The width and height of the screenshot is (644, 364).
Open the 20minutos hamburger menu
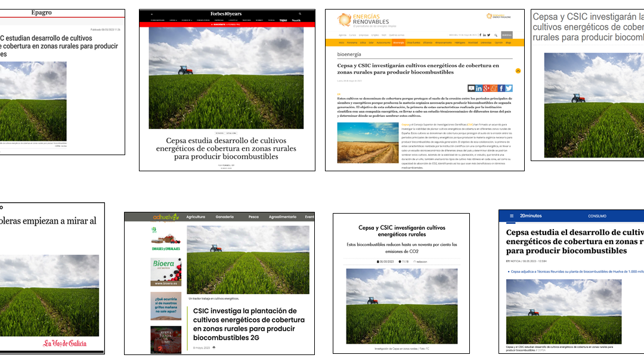[512, 215]
